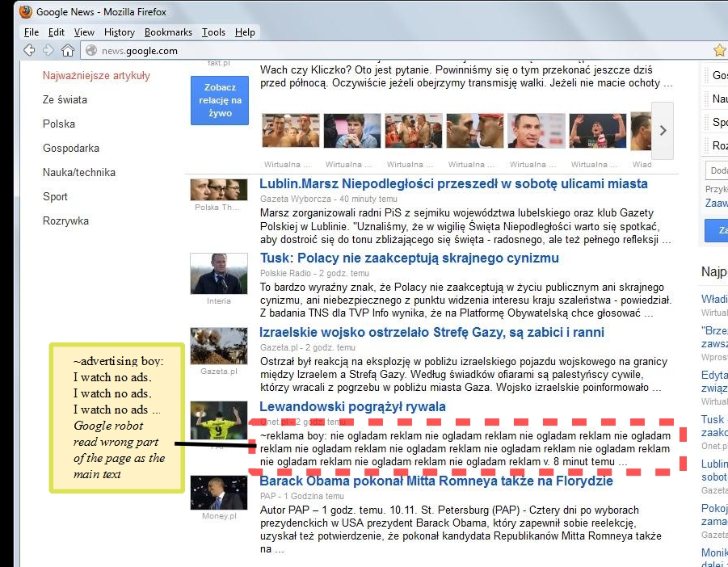Open the View menu
The width and height of the screenshot is (728, 567).
(x=84, y=32)
